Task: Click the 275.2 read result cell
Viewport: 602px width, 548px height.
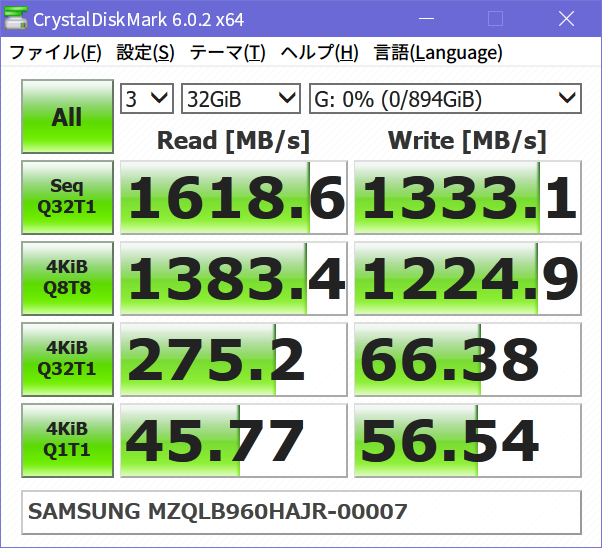Action: pyautogui.click(x=232, y=360)
